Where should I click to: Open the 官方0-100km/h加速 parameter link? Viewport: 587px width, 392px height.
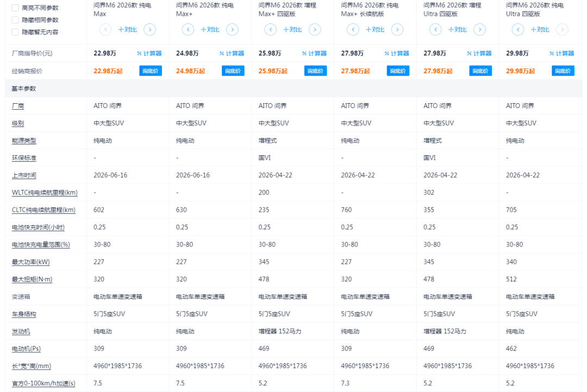[x=44, y=383]
